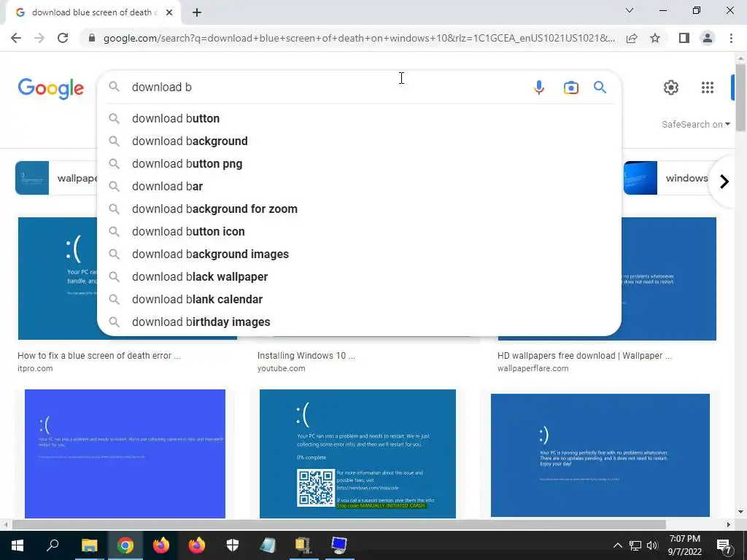Open the volume speaker tray icon
Viewport: 747px width, 560px height.
652,545
